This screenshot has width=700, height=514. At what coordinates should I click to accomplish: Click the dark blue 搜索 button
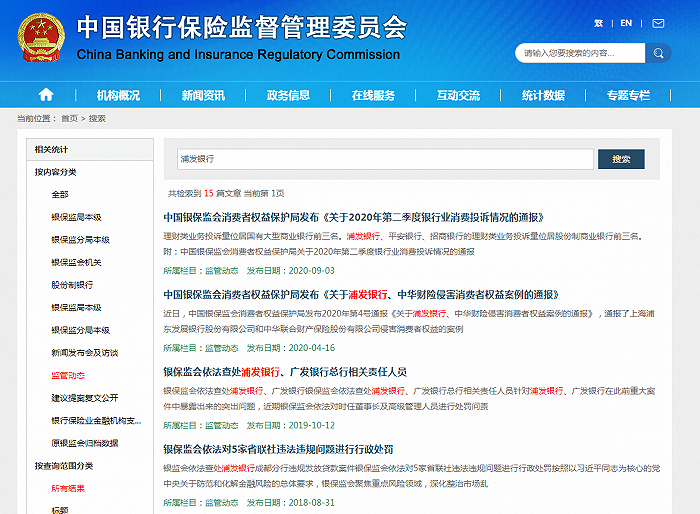[x=621, y=159]
